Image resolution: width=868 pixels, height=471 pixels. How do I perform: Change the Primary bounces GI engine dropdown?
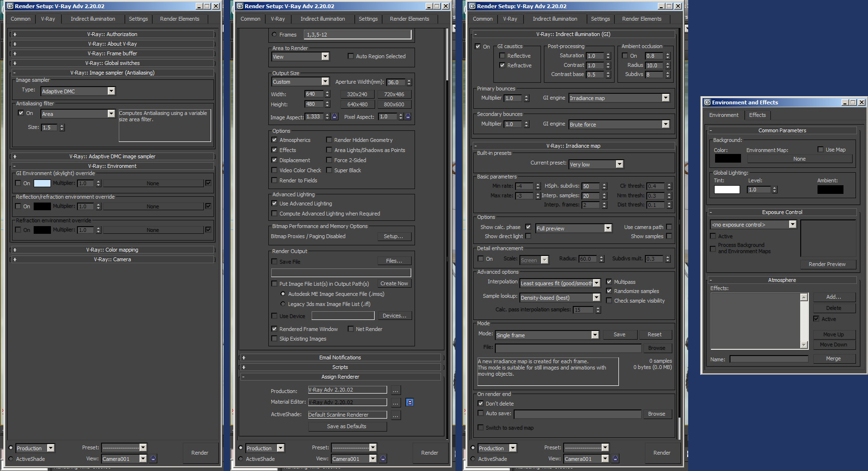(x=619, y=98)
